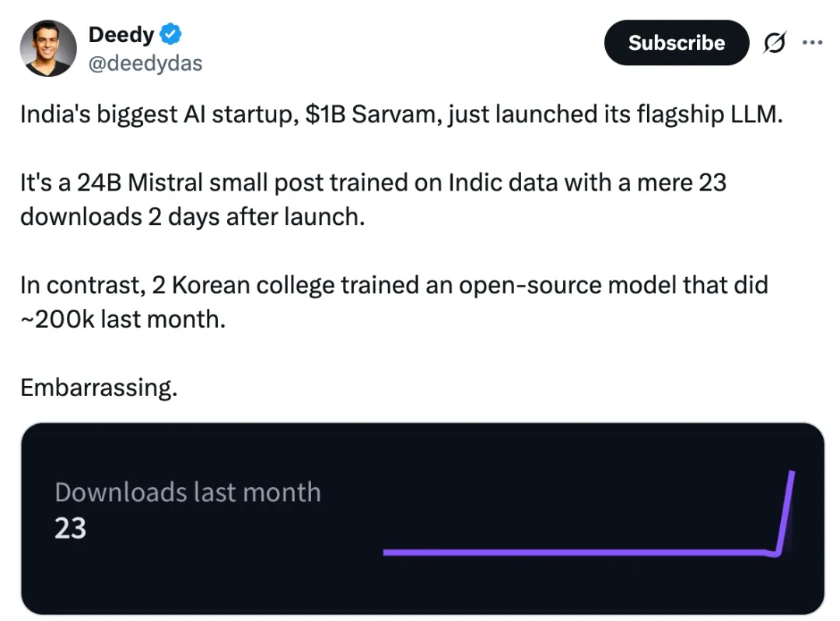Click the "~200k last month." line
The width and height of the screenshot is (840, 621).
click(x=123, y=318)
